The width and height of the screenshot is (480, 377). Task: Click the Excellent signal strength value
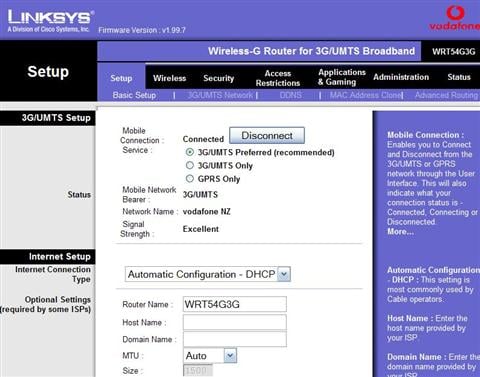click(x=201, y=229)
